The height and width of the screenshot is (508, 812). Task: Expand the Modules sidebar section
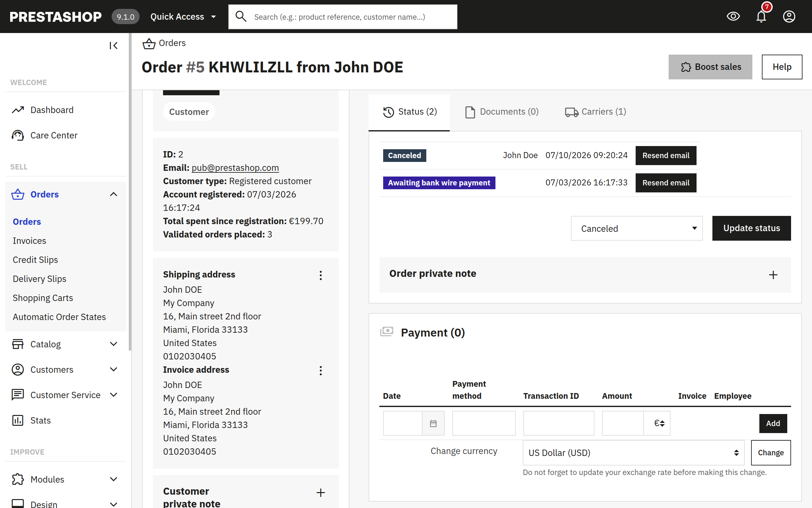click(114, 479)
